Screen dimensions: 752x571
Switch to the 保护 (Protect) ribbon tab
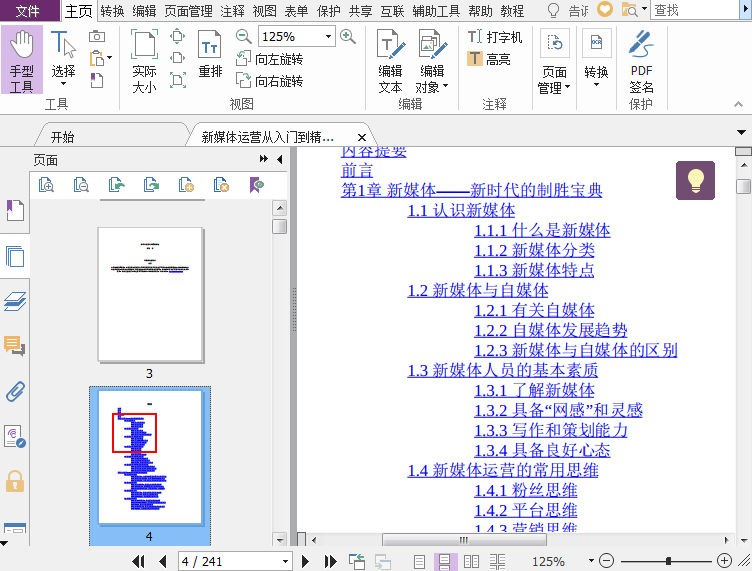tap(329, 11)
